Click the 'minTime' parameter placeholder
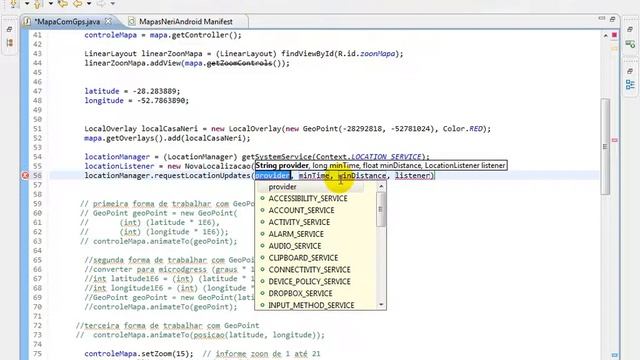The width and height of the screenshot is (640, 360). coord(314,176)
